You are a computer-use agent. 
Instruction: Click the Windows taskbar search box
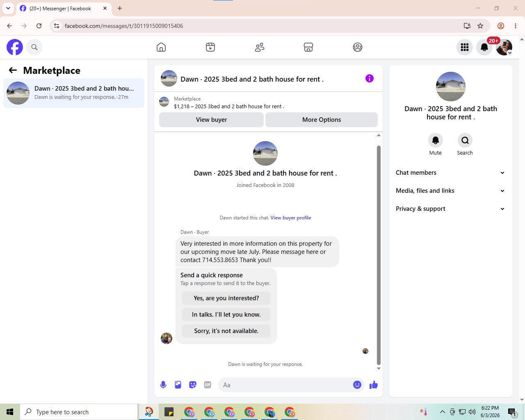tap(79, 412)
